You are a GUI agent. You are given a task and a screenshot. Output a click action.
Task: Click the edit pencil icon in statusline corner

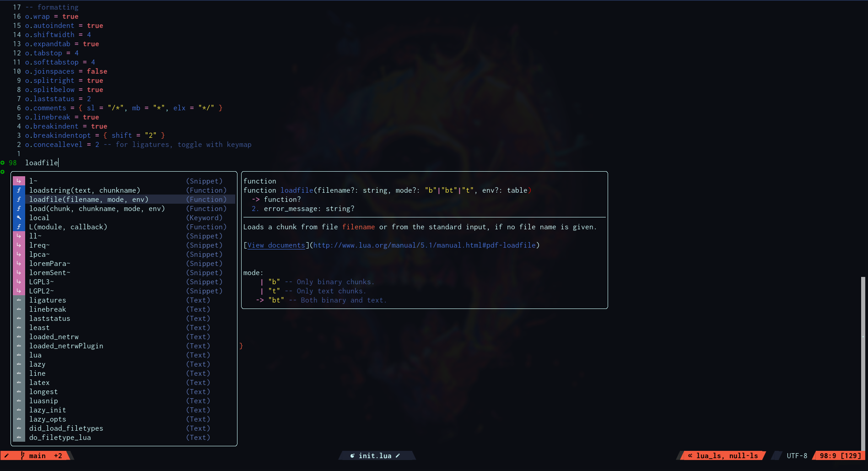[7, 455]
